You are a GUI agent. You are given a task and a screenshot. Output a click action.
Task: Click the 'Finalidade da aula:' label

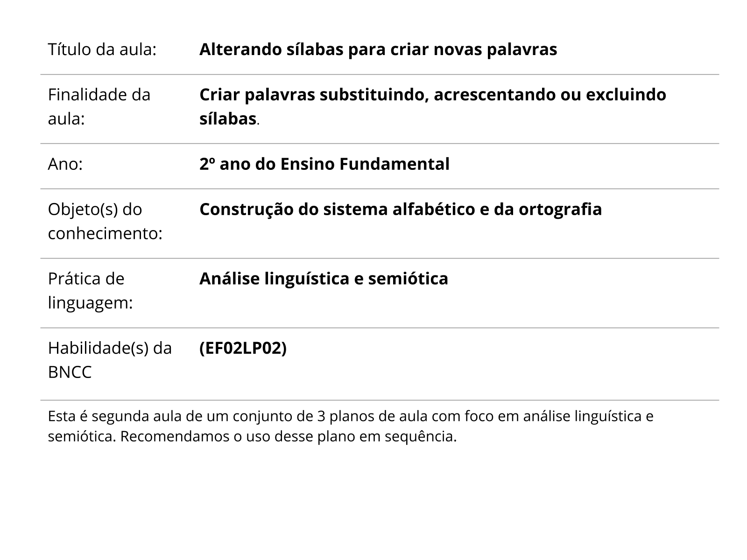click(99, 106)
